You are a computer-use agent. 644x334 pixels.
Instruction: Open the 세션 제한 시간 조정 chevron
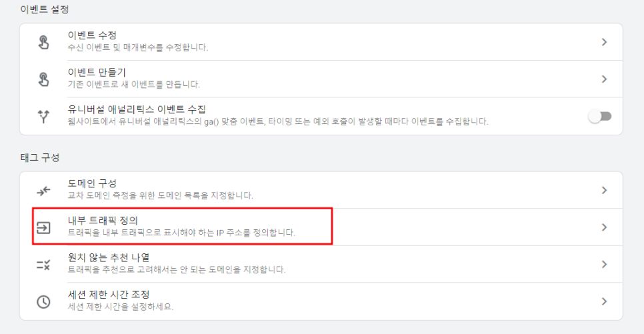point(604,301)
